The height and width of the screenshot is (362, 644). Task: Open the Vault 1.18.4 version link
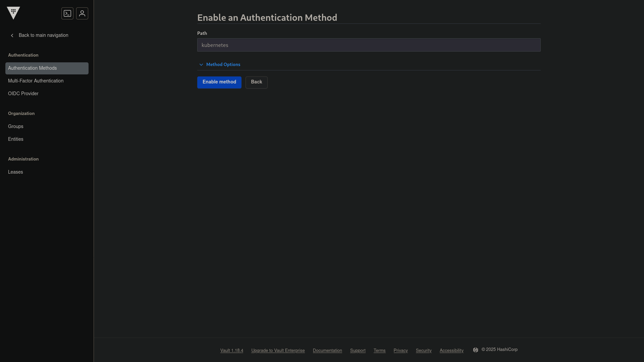coord(231,350)
